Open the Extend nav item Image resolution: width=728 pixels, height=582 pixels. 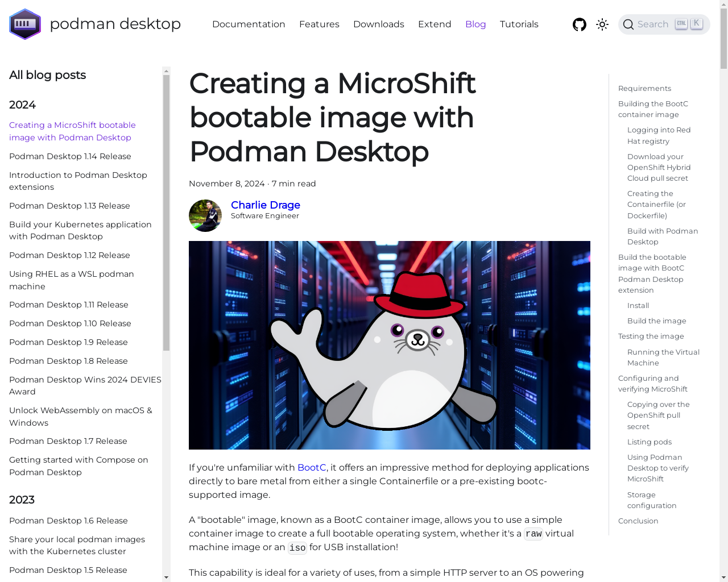point(435,24)
